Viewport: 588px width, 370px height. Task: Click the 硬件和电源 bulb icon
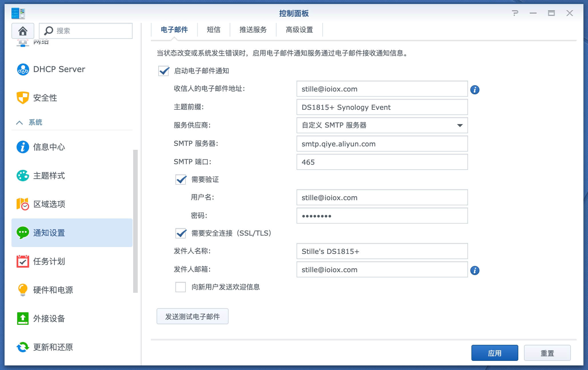[23, 290]
